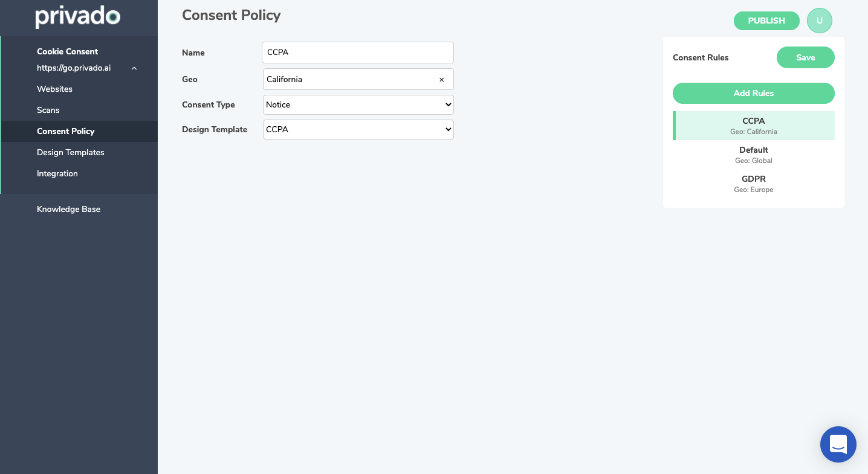Open the Integration page
This screenshot has width=868, height=474.
point(57,173)
